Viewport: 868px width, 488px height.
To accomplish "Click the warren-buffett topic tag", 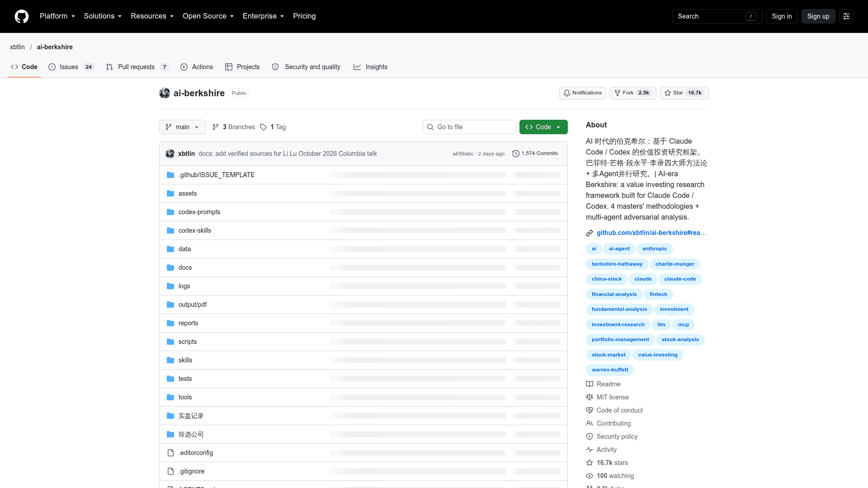I will [610, 370].
